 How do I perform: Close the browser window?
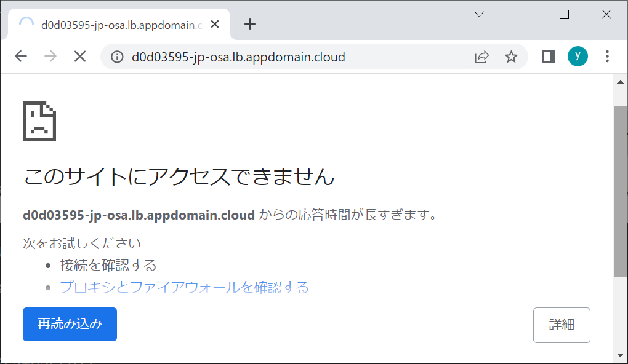click(606, 14)
